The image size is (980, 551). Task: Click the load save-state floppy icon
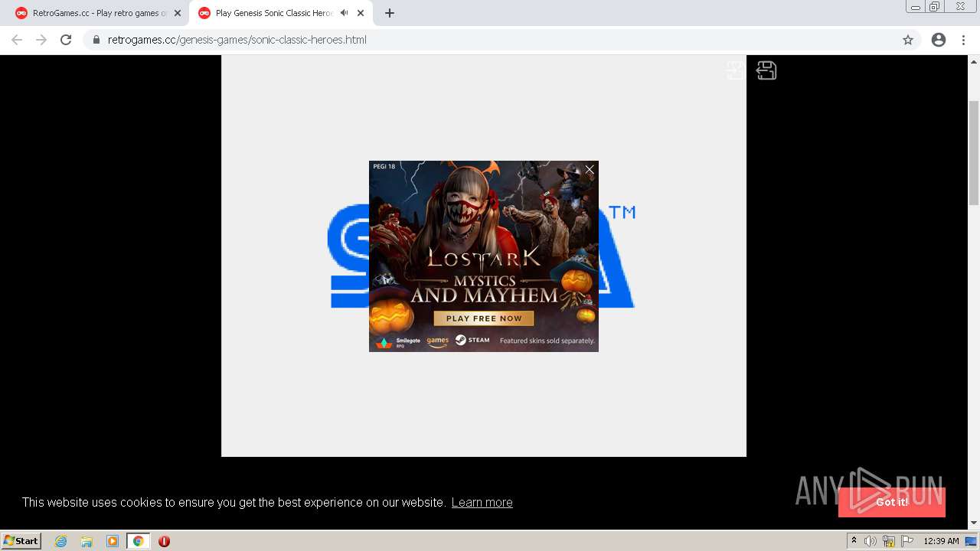click(x=766, y=70)
